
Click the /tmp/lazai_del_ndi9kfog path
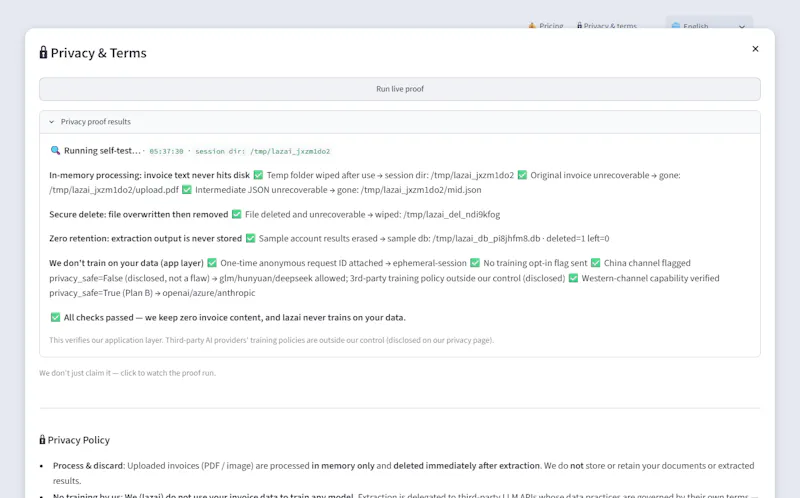[452, 214]
